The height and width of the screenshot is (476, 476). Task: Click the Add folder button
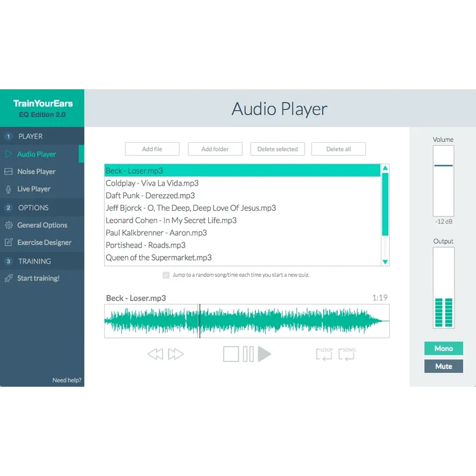click(x=215, y=149)
